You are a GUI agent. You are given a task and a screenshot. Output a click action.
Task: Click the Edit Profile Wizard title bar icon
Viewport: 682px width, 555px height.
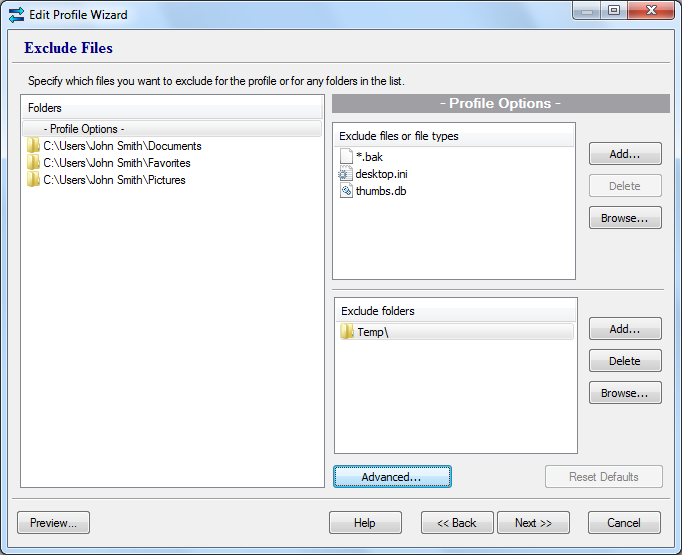(16, 15)
